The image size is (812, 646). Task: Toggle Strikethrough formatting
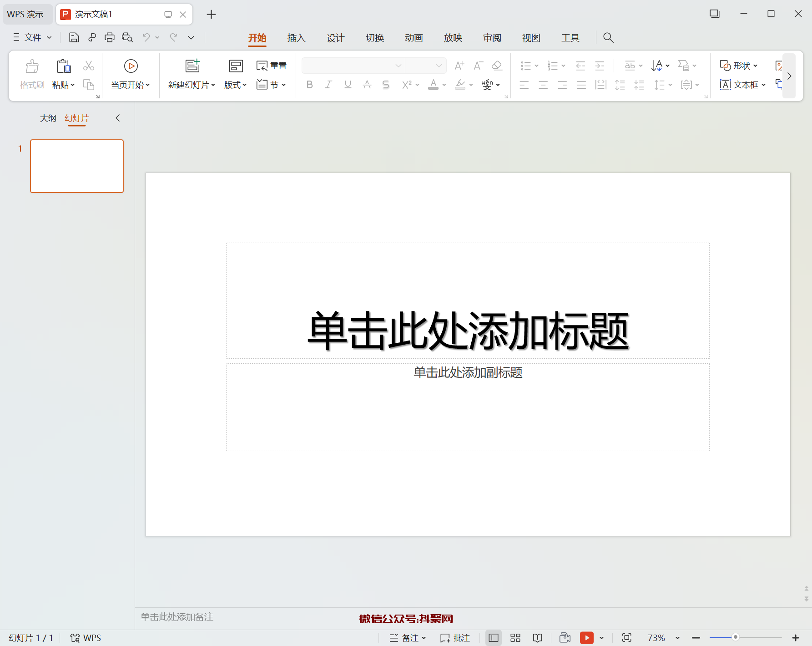click(367, 85)
